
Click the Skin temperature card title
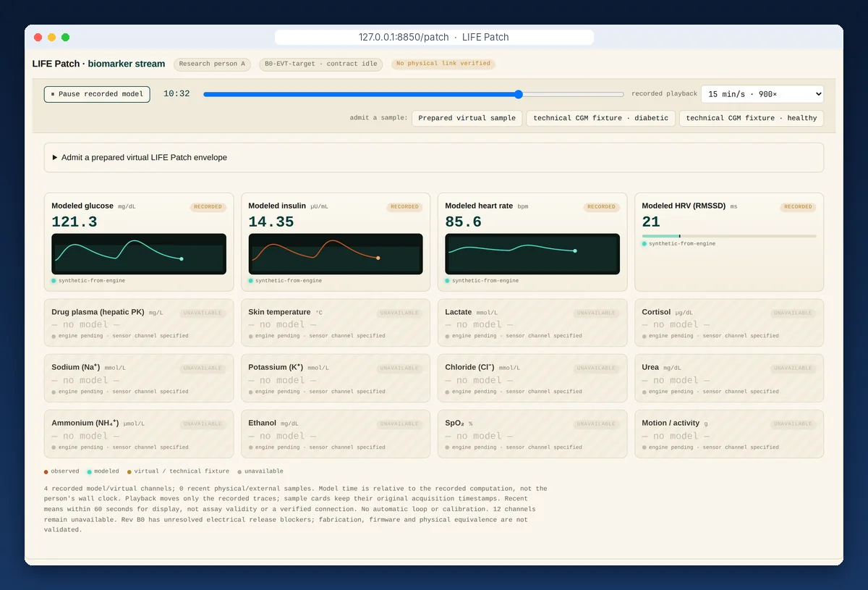pyautogui.click(x=279, y=312)
